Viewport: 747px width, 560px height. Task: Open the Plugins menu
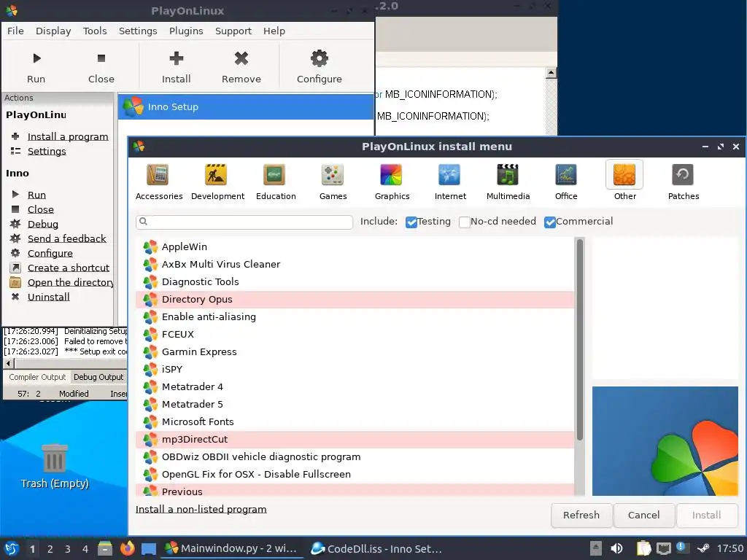click(186, 31)
